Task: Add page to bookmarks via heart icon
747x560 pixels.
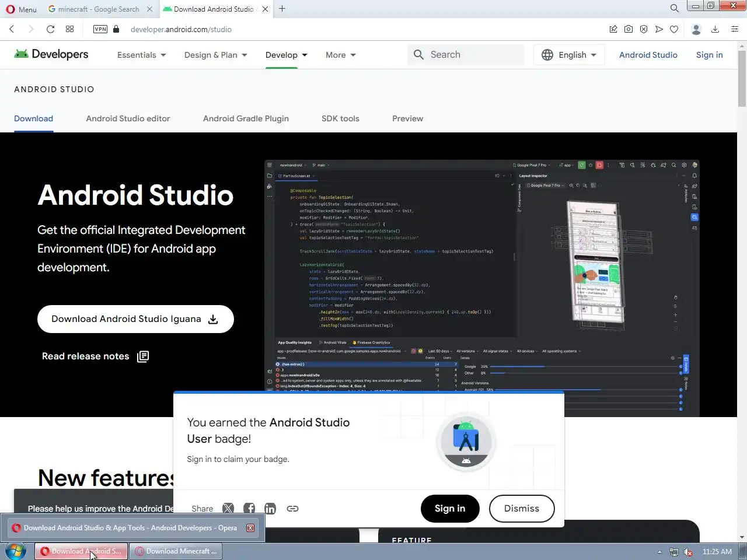Action: click(674, 29)
